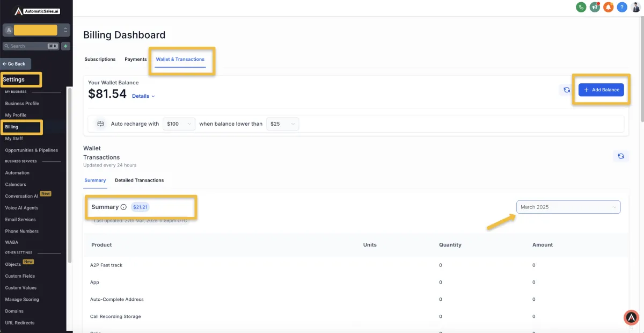Screen dimensions: 644x333
Task: Open Phone Numbers settings
Action: (21, 231)
